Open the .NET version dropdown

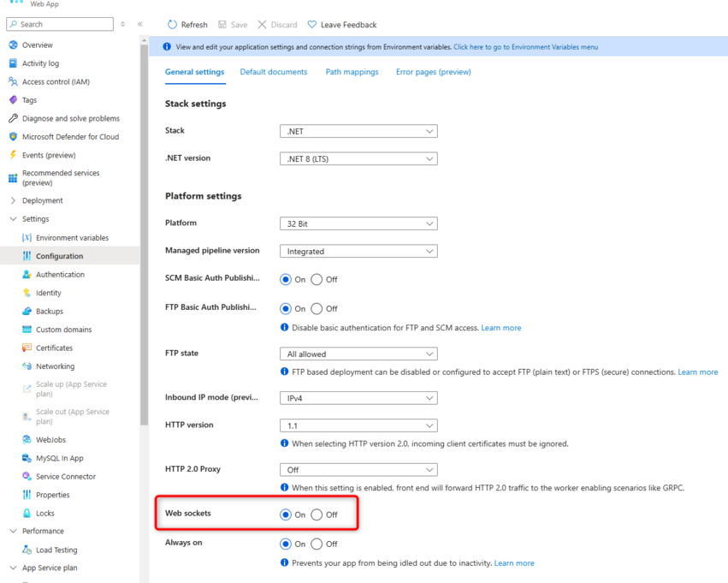pyautogui.click(x=358, y=159)
